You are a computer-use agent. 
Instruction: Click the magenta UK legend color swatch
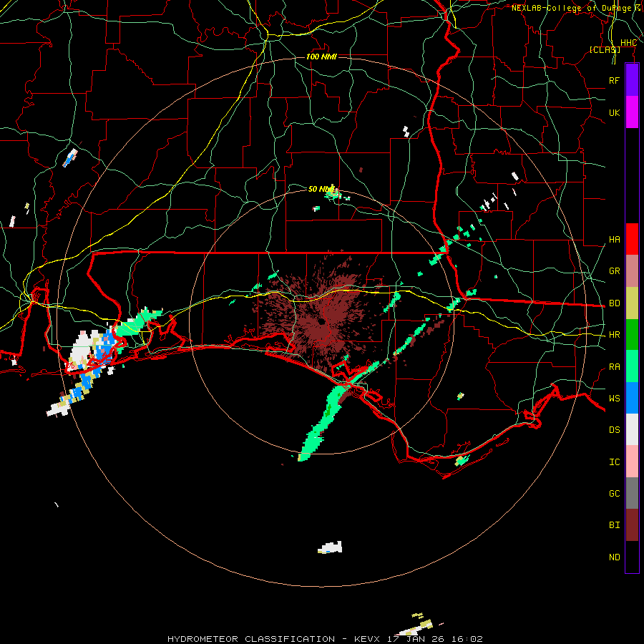click(632, 112)
